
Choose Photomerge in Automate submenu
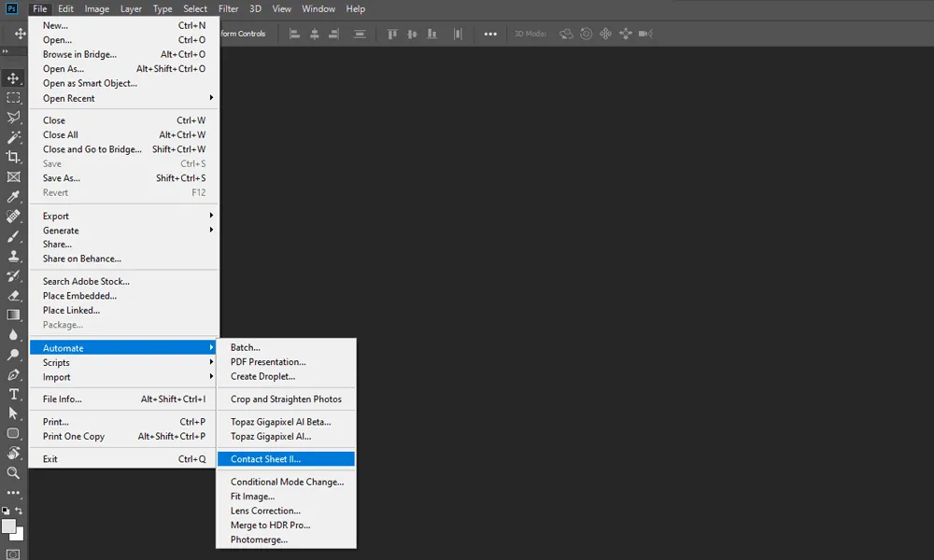(286, 539)
